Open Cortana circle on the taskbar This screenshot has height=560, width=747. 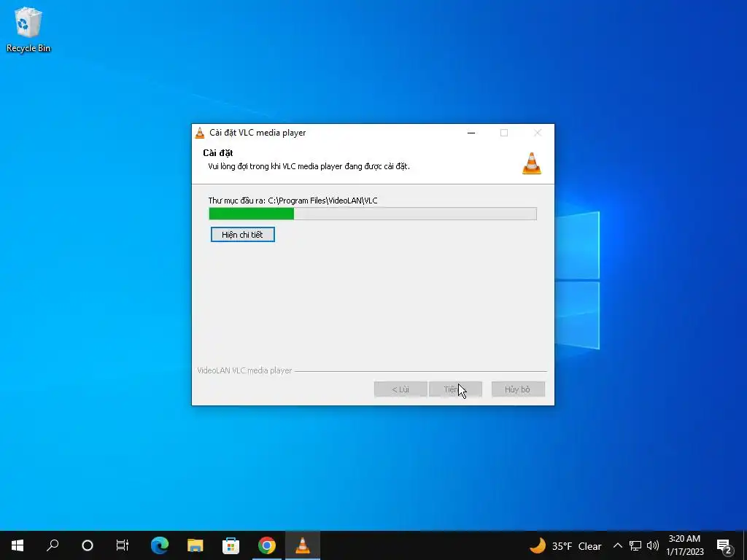pyautogui.click(x=88, y=545)
